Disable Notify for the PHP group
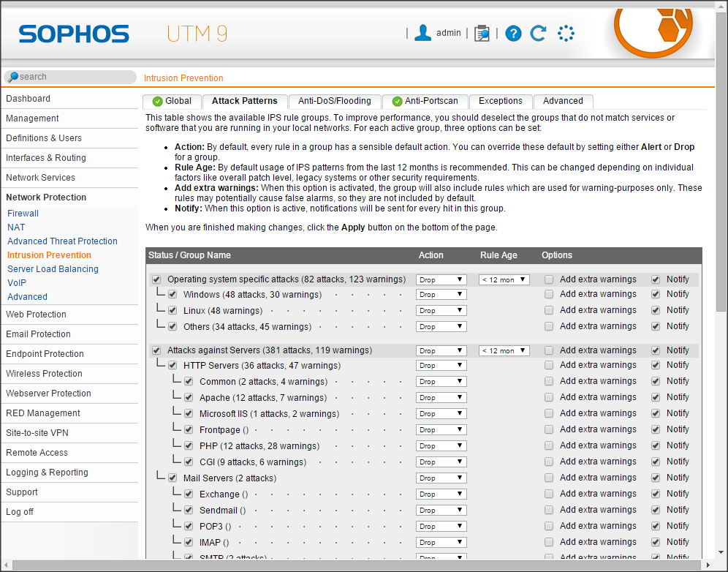Image resolution: width=728 pixels, height=572 pixels. pos(656,445)
